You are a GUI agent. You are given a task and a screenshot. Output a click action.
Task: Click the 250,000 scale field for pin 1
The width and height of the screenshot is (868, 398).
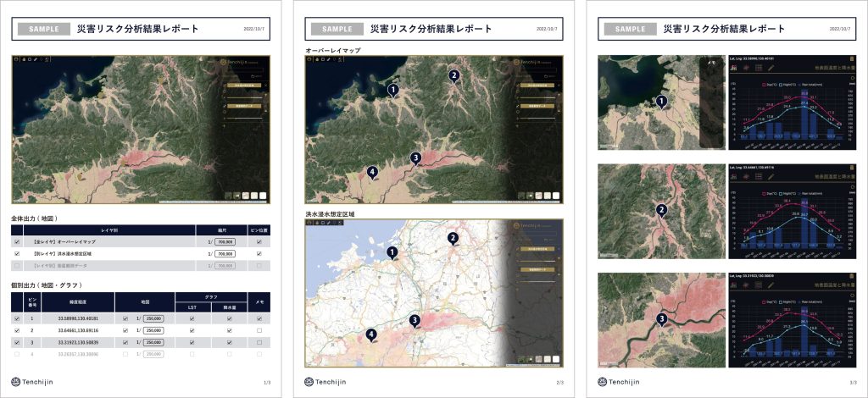[153, 319]
